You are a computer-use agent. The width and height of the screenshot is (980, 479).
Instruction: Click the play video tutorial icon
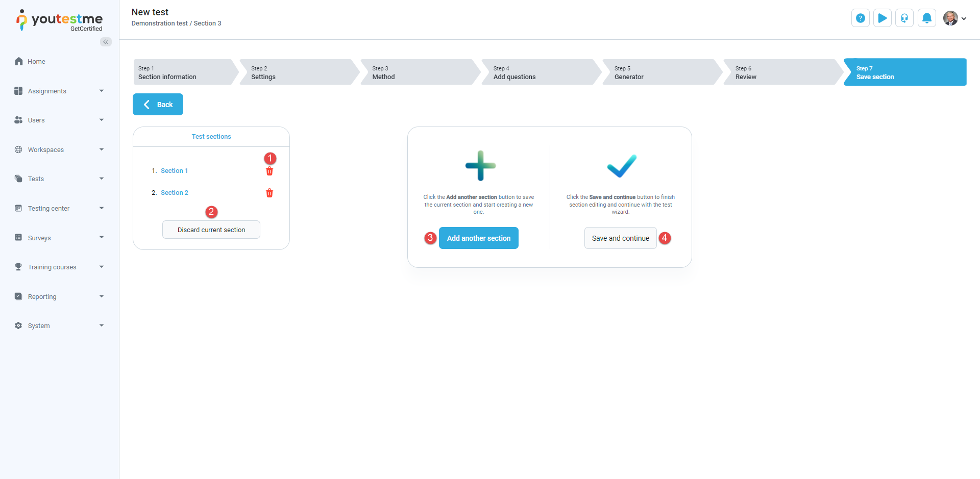point(883,18)
